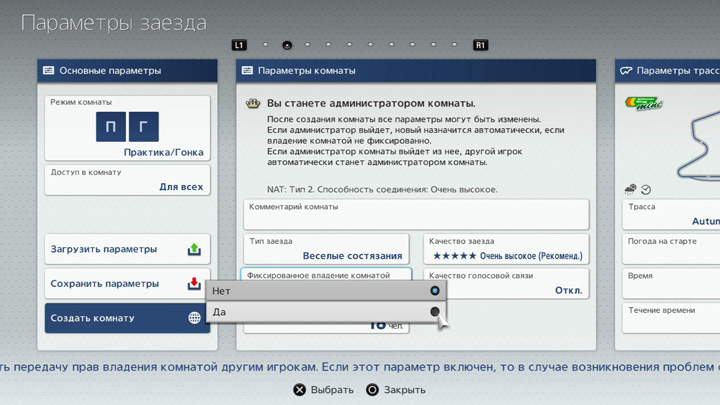Click the globe icon on Создать комнату
The image size is (720, 405).
(x=194, y=318)
